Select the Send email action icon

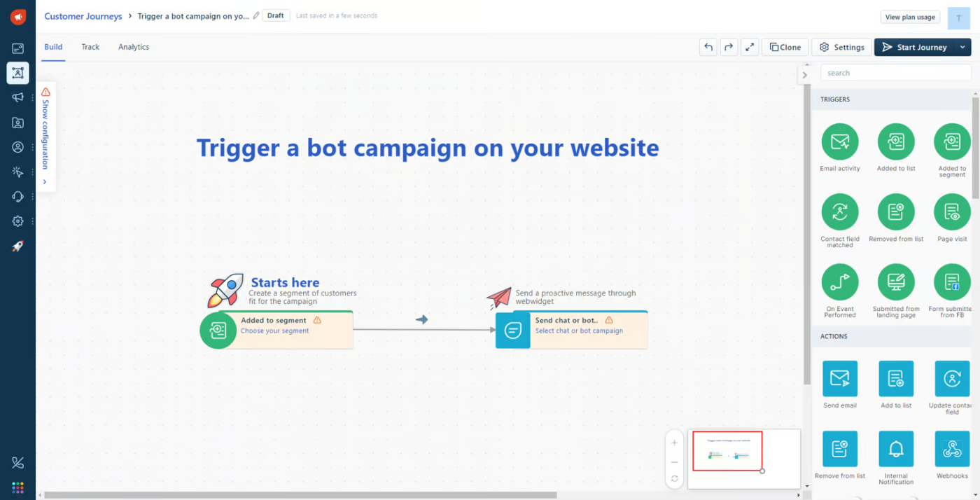(x=839, y=379)
